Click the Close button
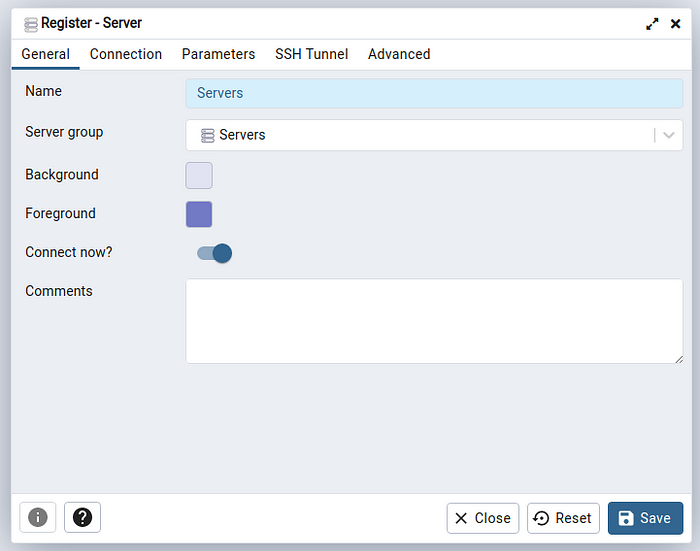 coord(483,518)
